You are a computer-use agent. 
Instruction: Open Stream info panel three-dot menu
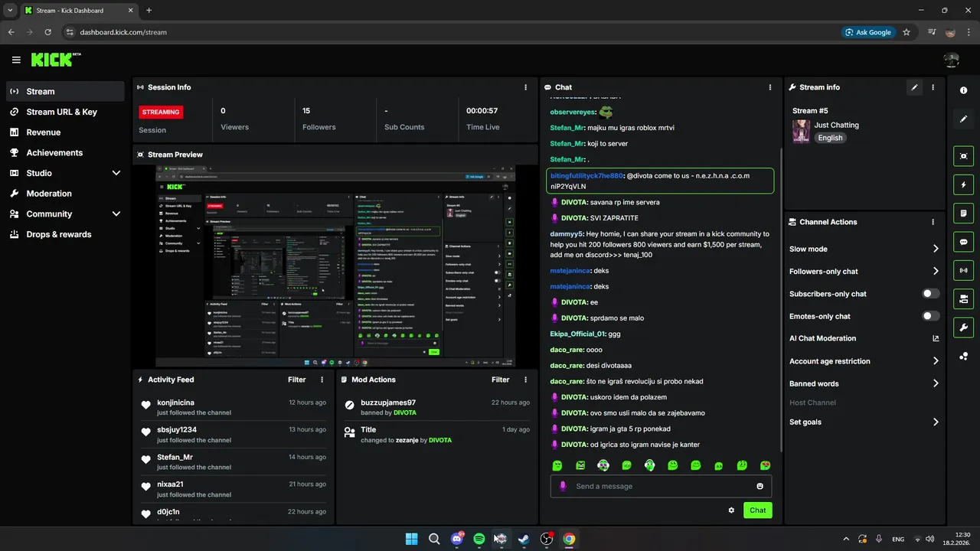pos(933,87)
